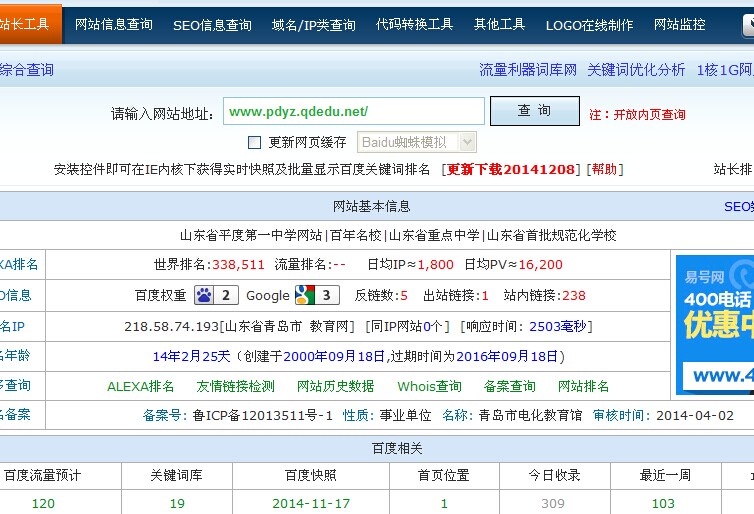Screen dimensions: 754x514
Task: Click ICP record 鲁ICP备12013511号-1
Action: [x=263, y=415]
